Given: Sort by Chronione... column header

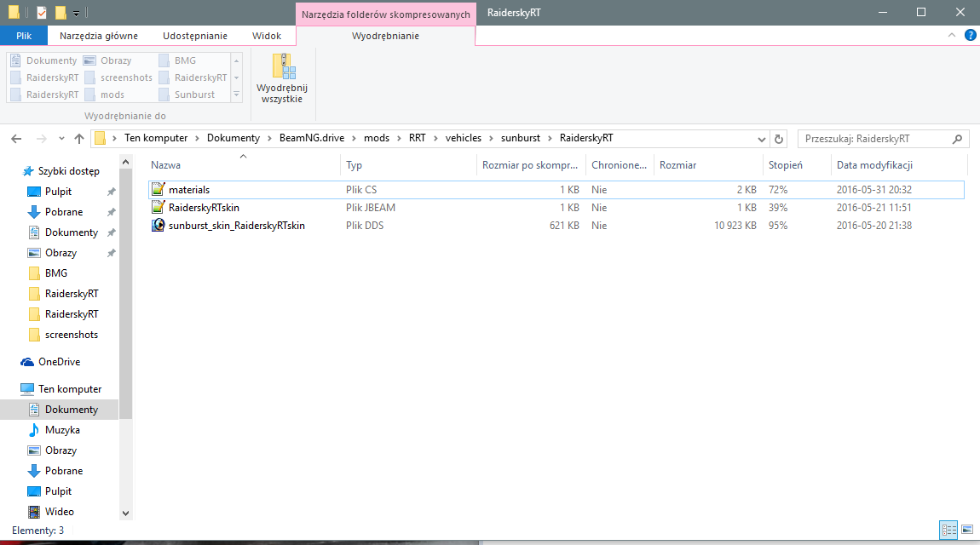Looking at the screenshot, I should click(619, 165).
